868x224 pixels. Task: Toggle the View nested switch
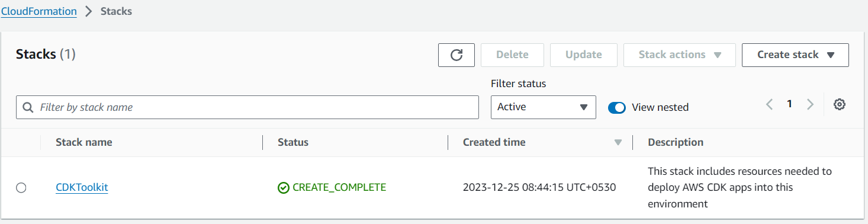click(x=617, y=108)
